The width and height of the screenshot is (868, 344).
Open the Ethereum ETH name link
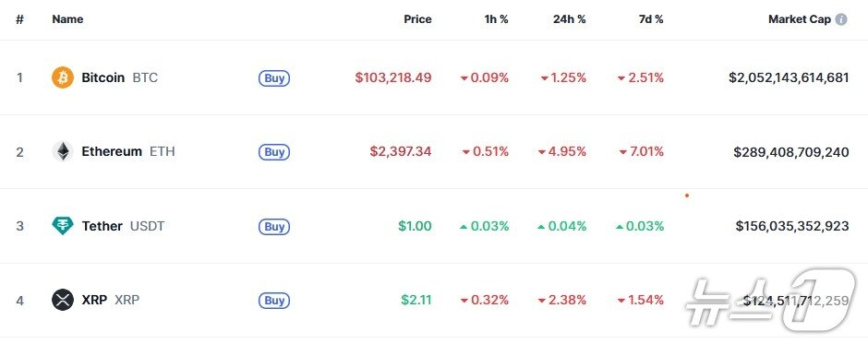coord(128,151)
